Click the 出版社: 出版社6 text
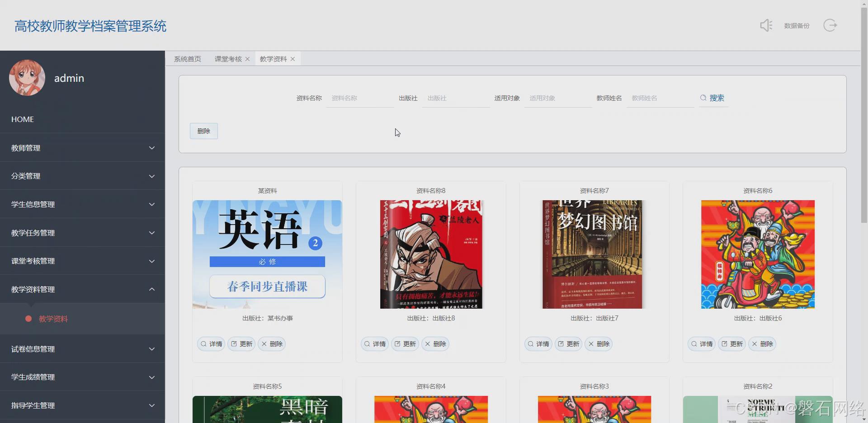The width and height of the screenshot is (868, 423). point(758,318)
